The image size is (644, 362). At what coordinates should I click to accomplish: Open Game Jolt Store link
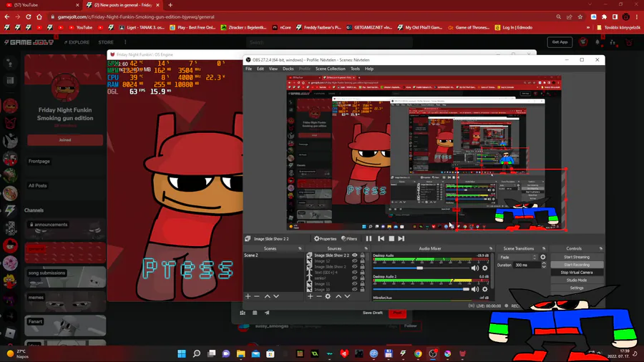(x=106, y=42)
